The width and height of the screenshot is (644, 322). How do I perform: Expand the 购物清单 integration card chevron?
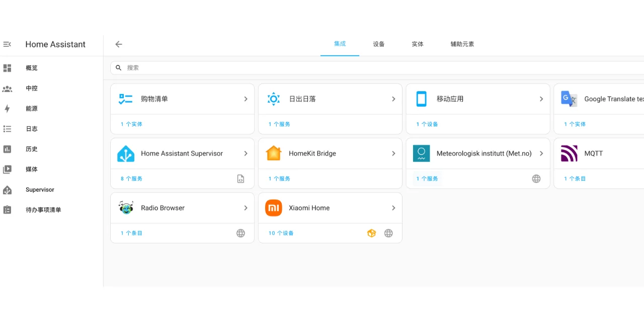point(246,99)
